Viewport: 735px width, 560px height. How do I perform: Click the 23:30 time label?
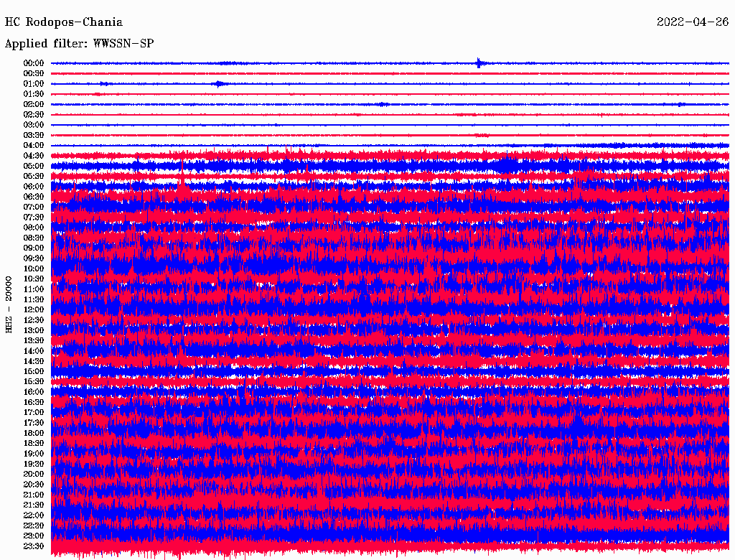[x=34, y=546]
